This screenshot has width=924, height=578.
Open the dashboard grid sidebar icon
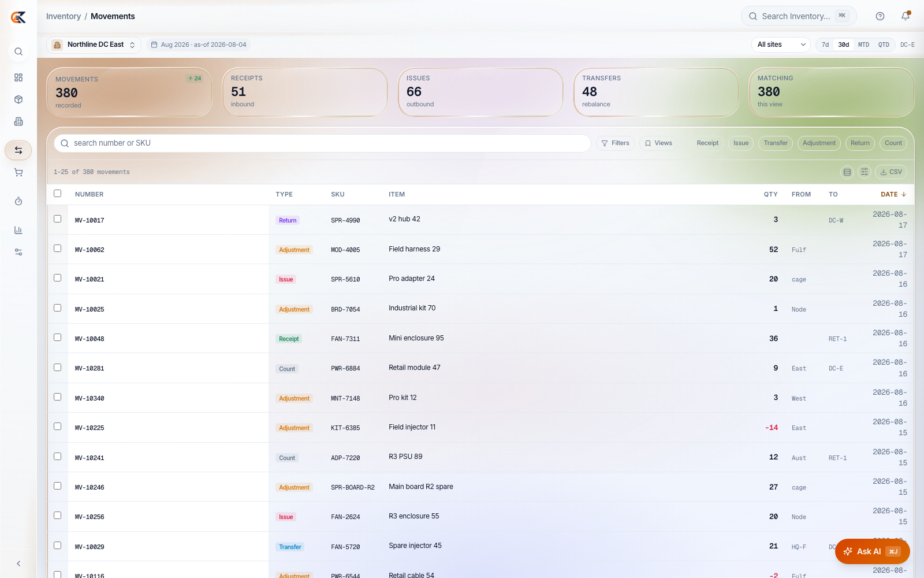point(18,77)
